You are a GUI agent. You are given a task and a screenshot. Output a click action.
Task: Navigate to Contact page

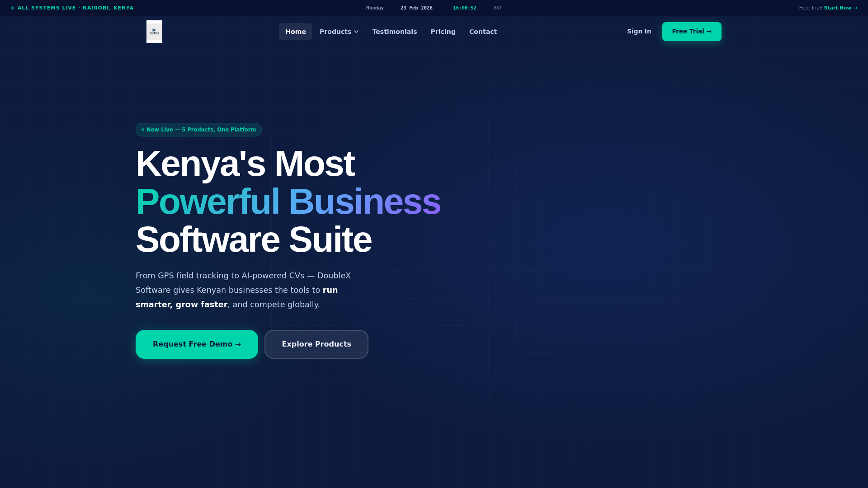click(483, 32)
